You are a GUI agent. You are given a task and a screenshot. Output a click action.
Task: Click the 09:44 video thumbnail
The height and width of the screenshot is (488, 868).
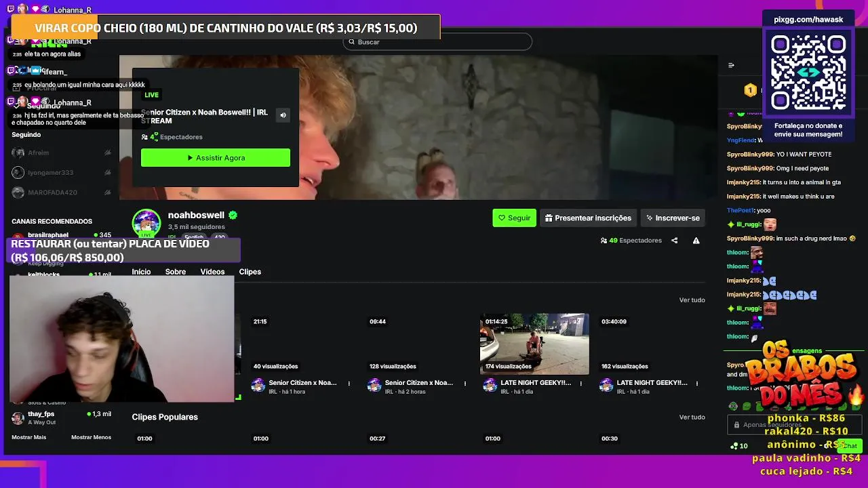pyautogui.click(x=418, y=344)
